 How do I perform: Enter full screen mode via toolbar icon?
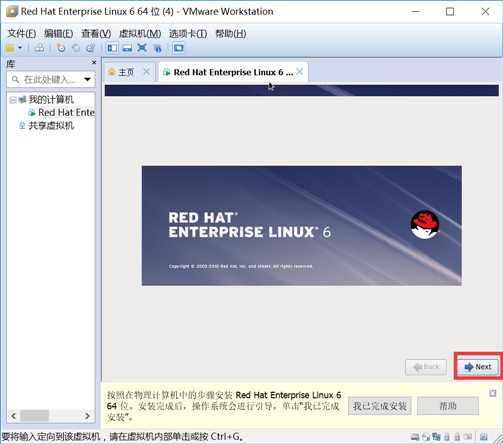coord(142,48)
